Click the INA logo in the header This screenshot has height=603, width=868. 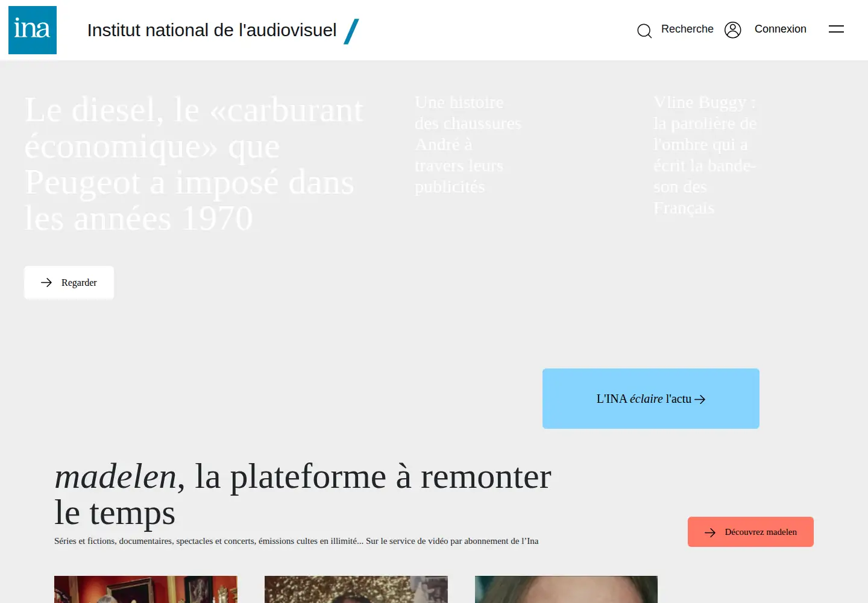pyautogui.click(x=33, y=30)
